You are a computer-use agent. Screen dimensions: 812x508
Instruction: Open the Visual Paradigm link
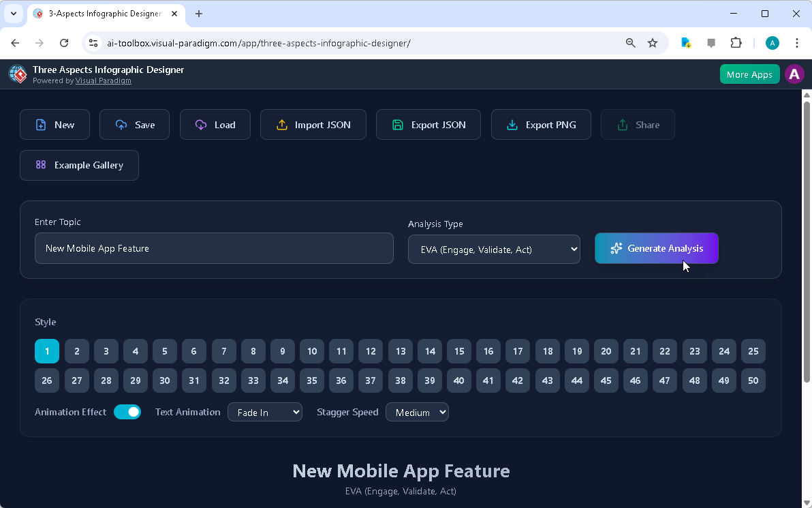point(103,80)
